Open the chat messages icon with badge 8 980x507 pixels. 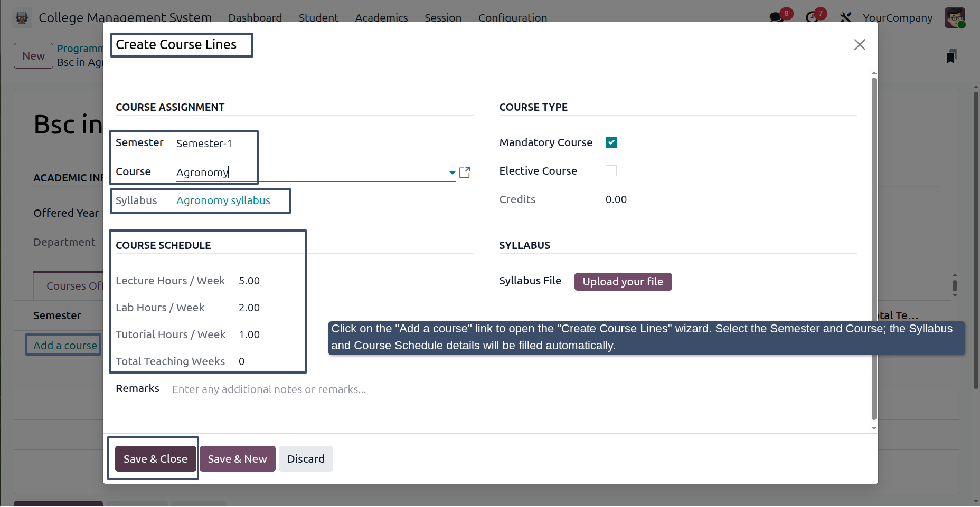777,17
